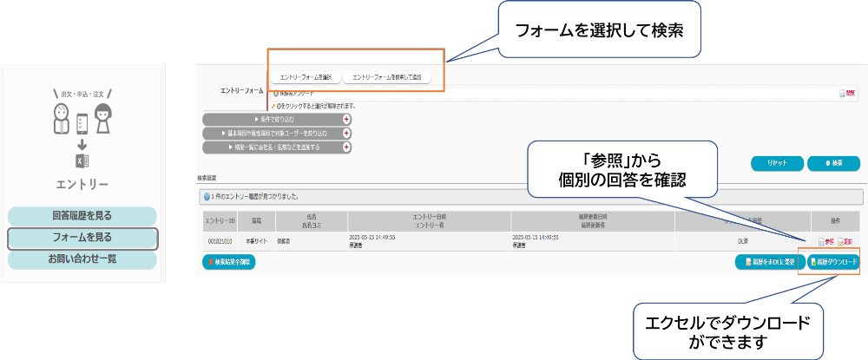Open 回答履歴を見る in the Entry menu
868x360 pixels.
(x=82, y=215)
